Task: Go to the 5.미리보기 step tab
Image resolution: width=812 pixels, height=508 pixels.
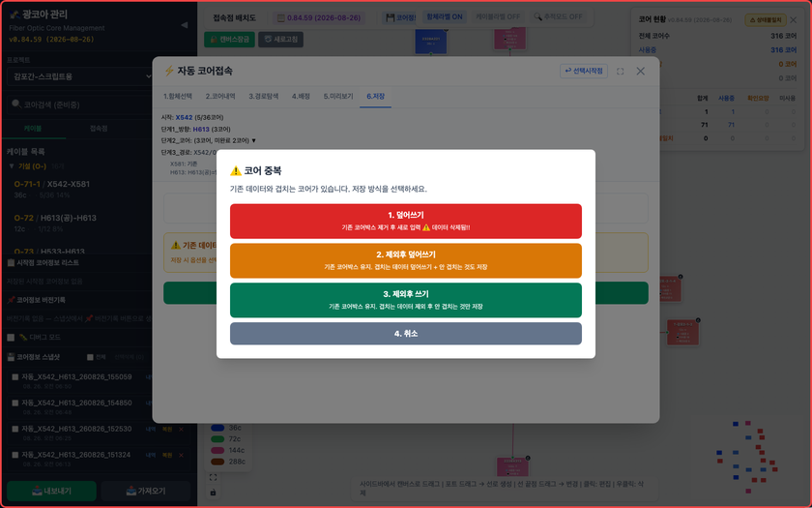Action: 338,96
